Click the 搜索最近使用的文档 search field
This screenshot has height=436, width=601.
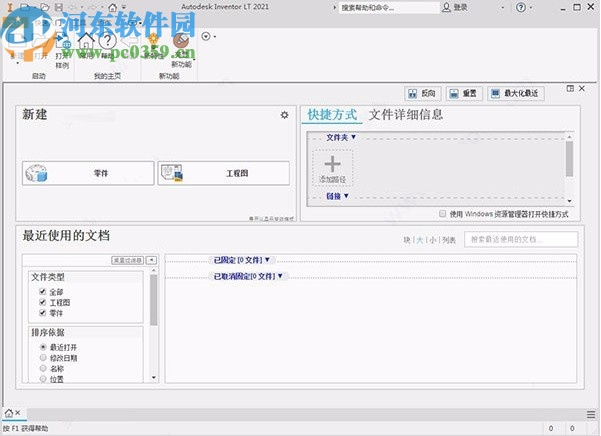pos(521,239)
